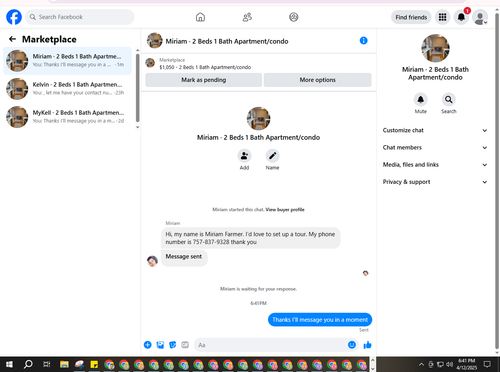Open Windows notification center
Image resolution: width=500 pixels, height=372 pixels.
tap(487, 364)
